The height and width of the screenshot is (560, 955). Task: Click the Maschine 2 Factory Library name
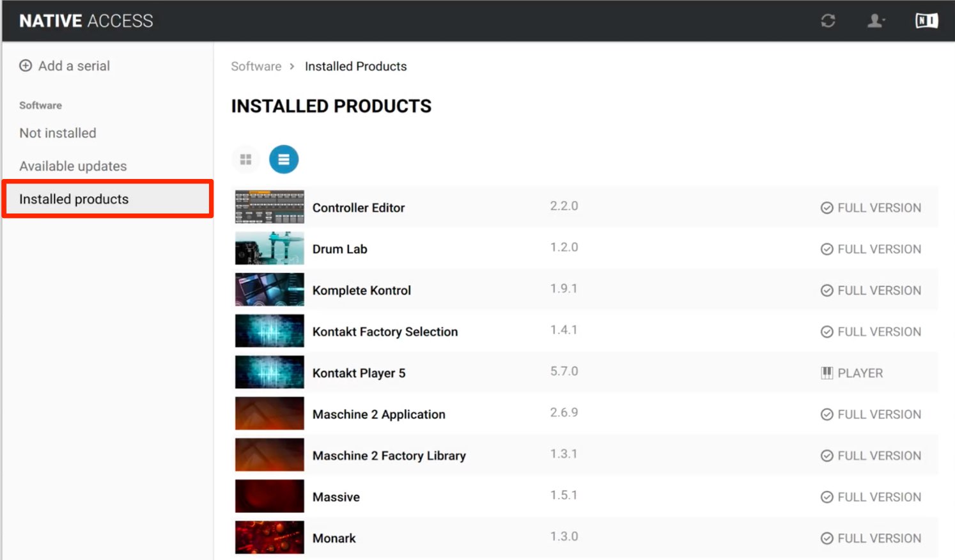click(389, 456)
